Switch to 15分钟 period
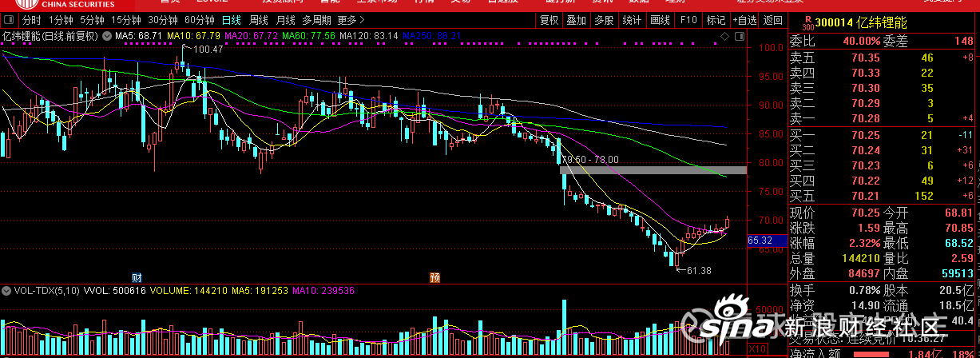The height and width of the screenshot is (358, 980). (126, 20)
